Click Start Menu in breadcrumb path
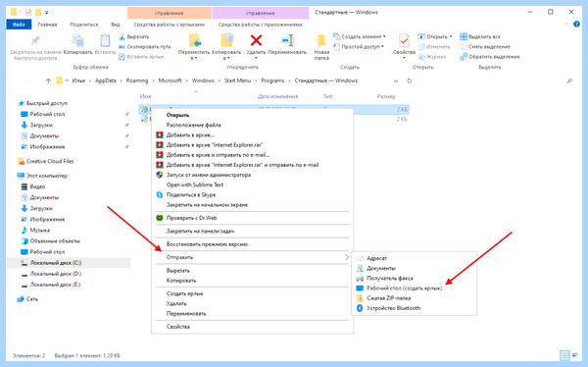Screen dimensions: 588x367 (237, 80)
